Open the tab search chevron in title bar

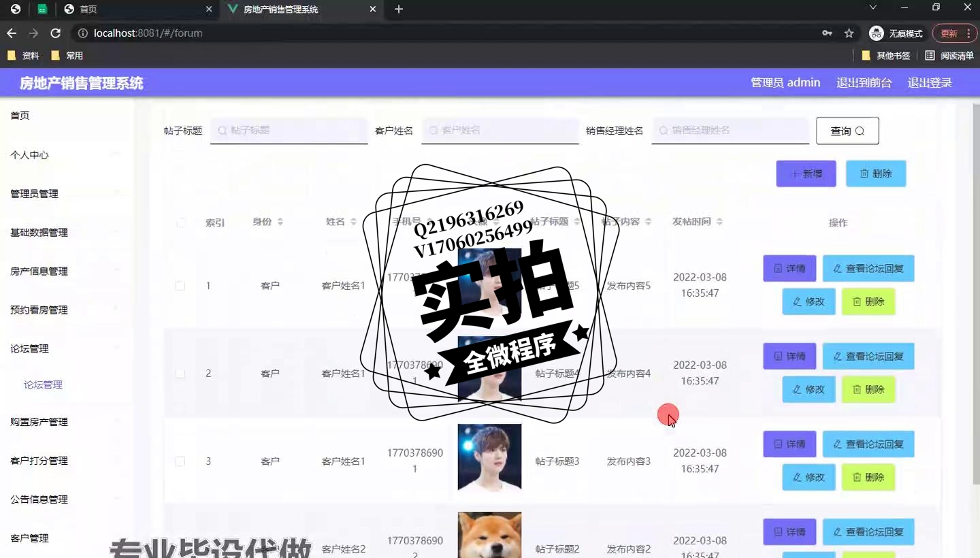(x=873, y=7)
